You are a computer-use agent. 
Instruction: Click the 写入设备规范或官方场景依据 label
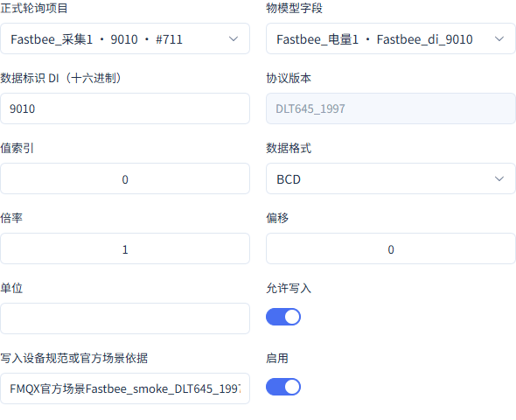click(x=73, y=358)
